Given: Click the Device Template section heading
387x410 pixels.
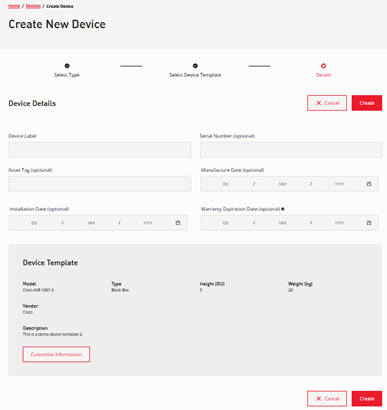Looking at the screenshot, I should pyautogui.click(x=50, y=263).
